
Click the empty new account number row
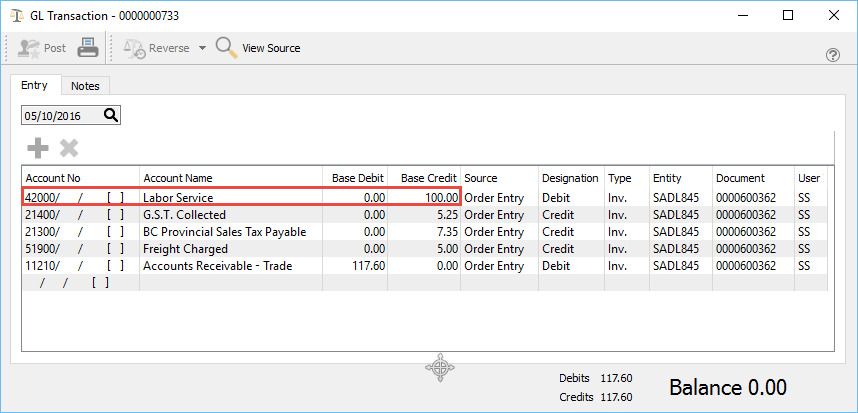coord(80,283)
